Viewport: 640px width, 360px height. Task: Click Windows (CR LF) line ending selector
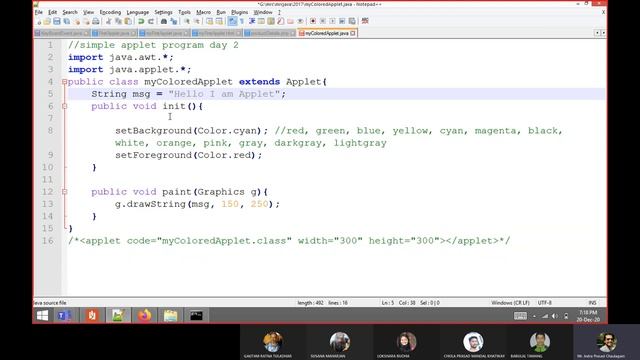coord(510,303)
